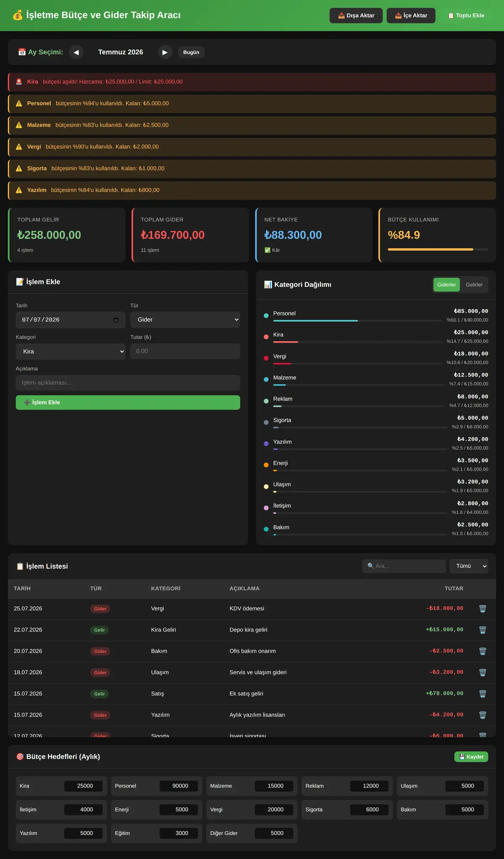
Task: Switch chart to Giderler view
Action: coord(446,285)
